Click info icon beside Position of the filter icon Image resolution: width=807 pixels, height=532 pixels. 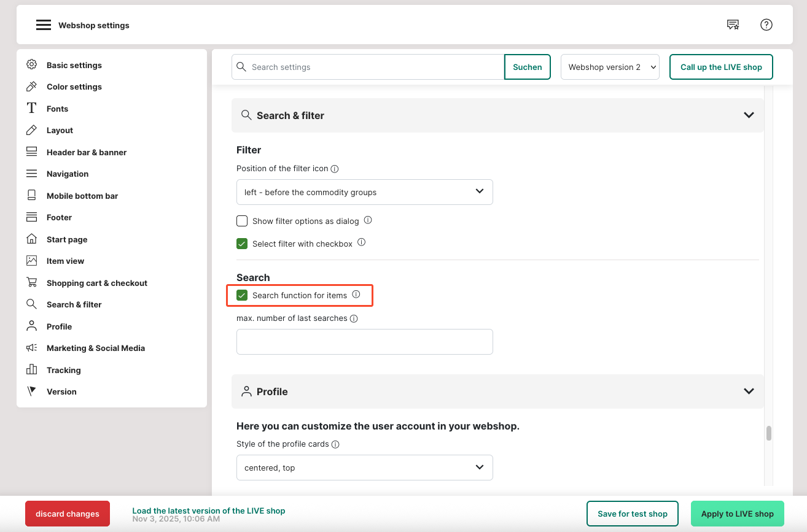pos(335,169)
